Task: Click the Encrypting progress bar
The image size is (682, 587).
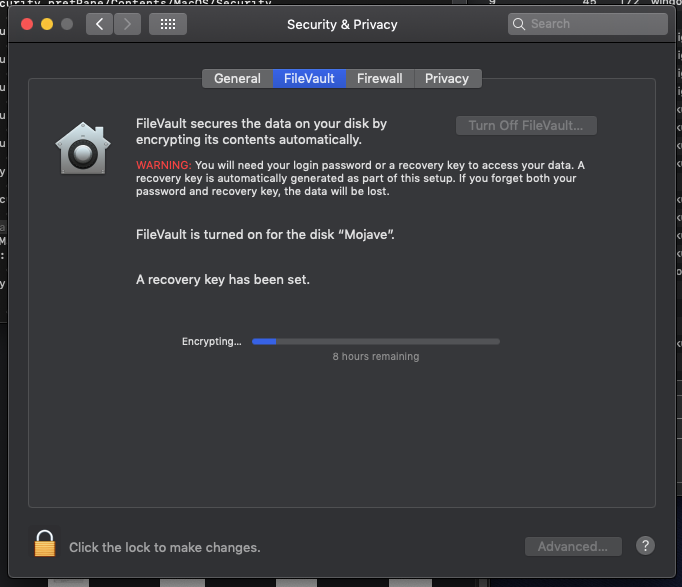Action: pyautogui.click(x=376, y=342)
